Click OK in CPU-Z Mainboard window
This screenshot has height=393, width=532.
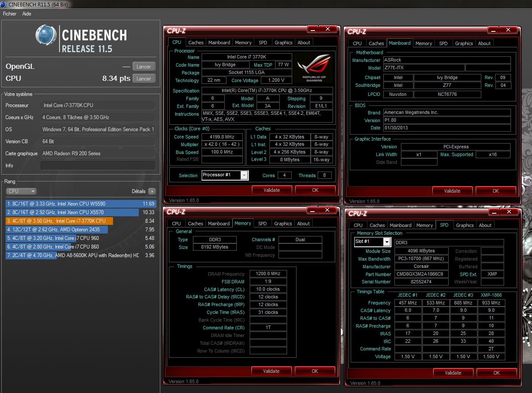click(495, 191)
